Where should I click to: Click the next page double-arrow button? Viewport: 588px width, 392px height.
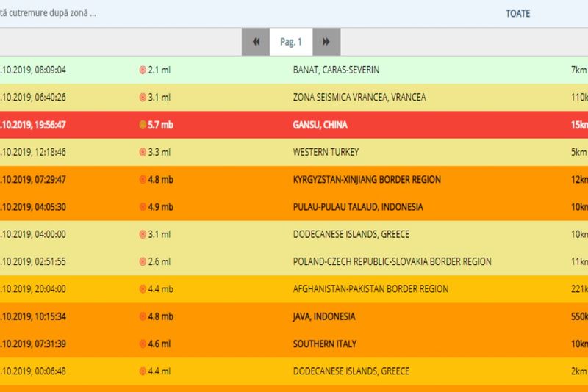[x=326, y=42]
